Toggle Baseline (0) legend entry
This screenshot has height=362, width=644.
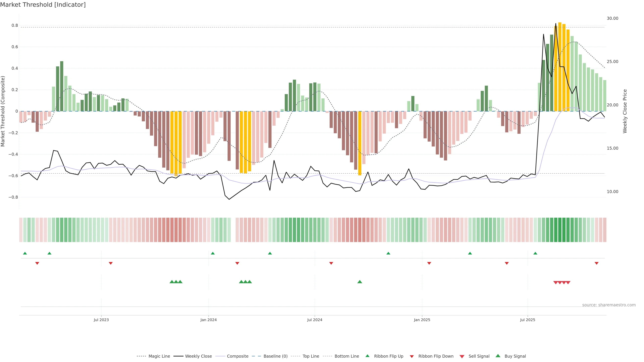point(276,356)
